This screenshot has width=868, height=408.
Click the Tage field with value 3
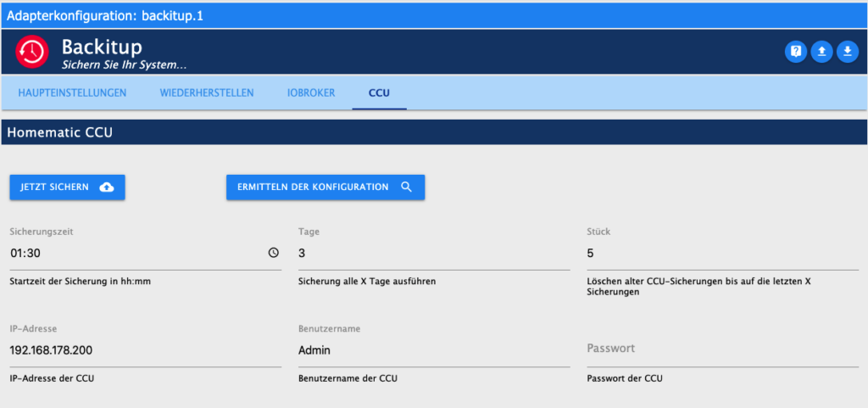[x=434, y=254]
